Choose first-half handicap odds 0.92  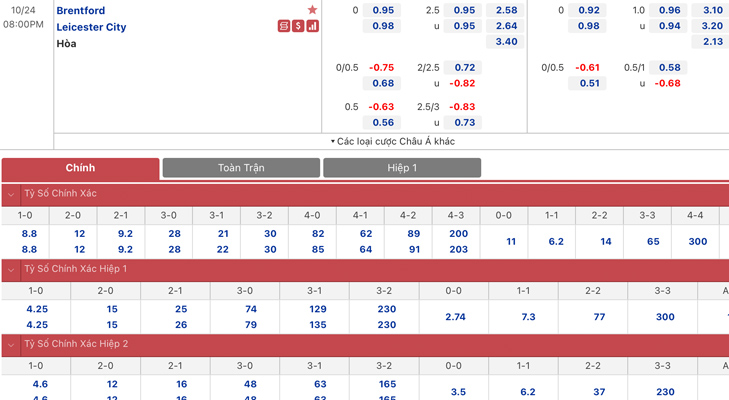click(589, 10)
